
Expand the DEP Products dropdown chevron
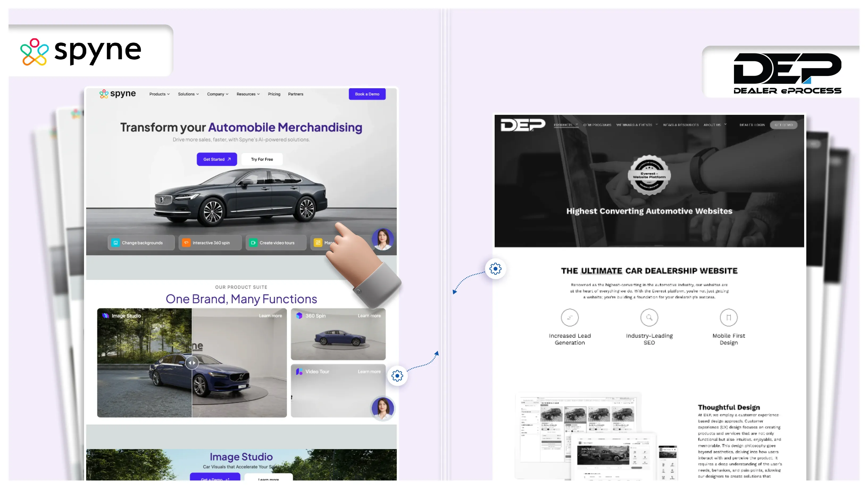coord(577,125)
